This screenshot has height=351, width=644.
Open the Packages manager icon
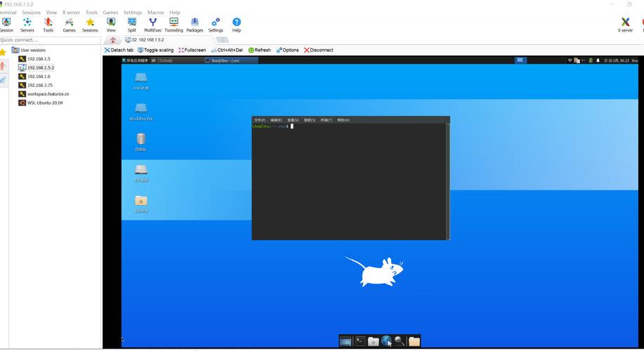click(195, 25)
